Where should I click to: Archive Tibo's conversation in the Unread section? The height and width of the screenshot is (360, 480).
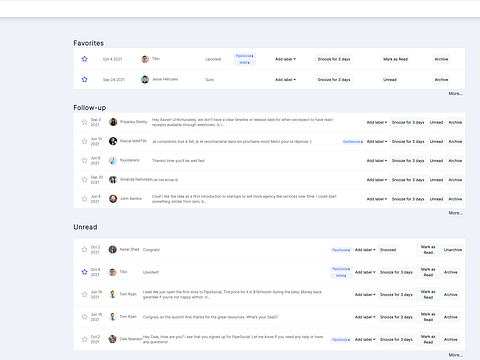pos(451,272)
